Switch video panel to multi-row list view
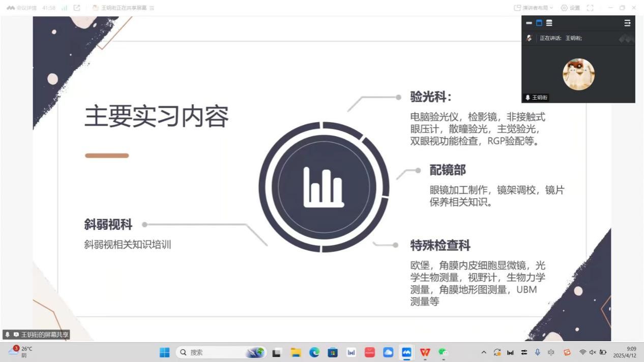This screenshot has width=644, height=362. point(549,23)
